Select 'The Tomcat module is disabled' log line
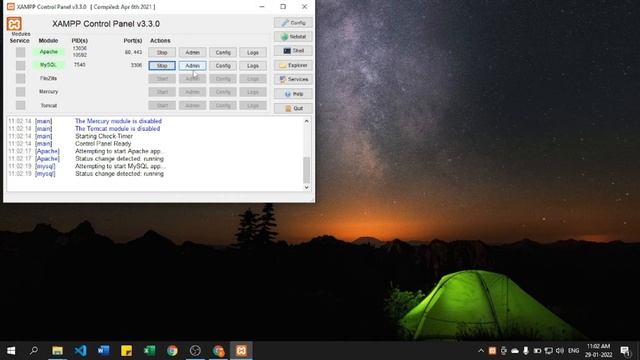Image resolution: width=640 pixels, height=360 pixels. click(x=118, y=129)
